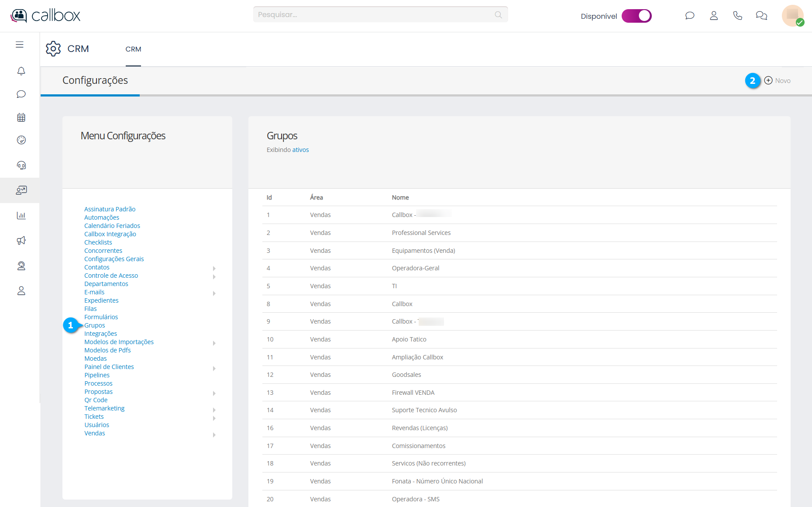Click the 'ativos' filter link
The width and height of the screenshot is (812, 507).
[300, 150]
